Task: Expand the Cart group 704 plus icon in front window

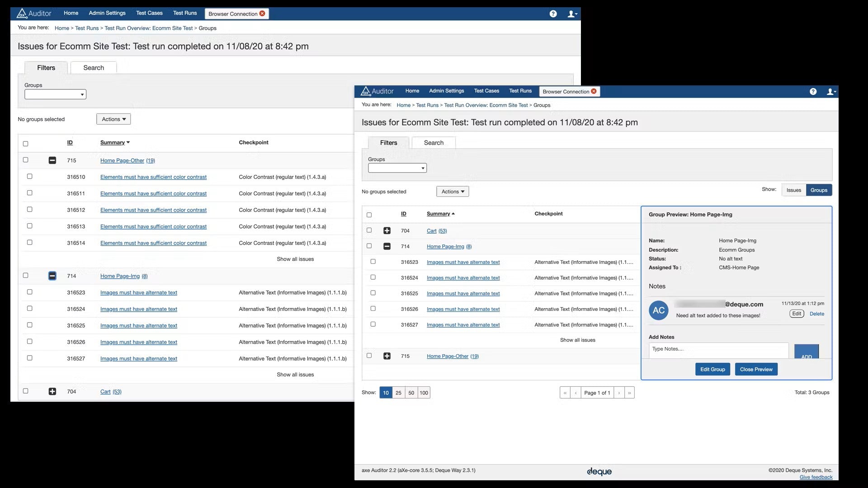Action: click(387, 231)
